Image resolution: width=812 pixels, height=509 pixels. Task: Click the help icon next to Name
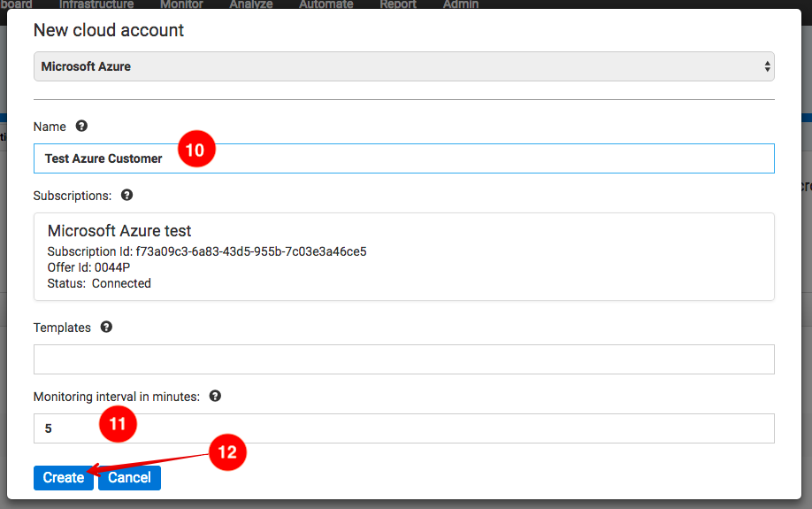(81, 126)
